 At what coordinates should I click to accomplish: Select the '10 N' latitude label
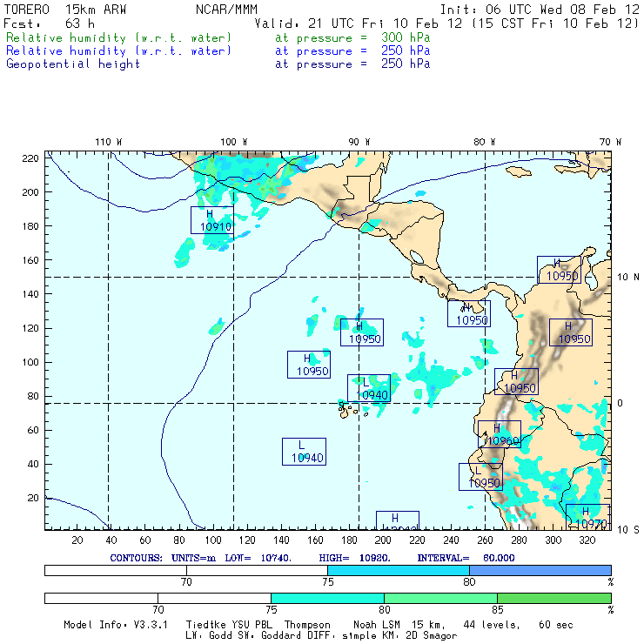628,278
